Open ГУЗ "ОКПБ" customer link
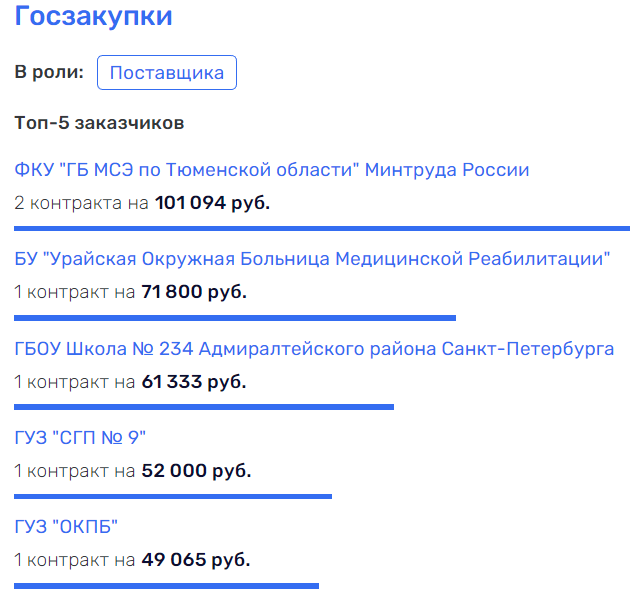 pos(66,527)
